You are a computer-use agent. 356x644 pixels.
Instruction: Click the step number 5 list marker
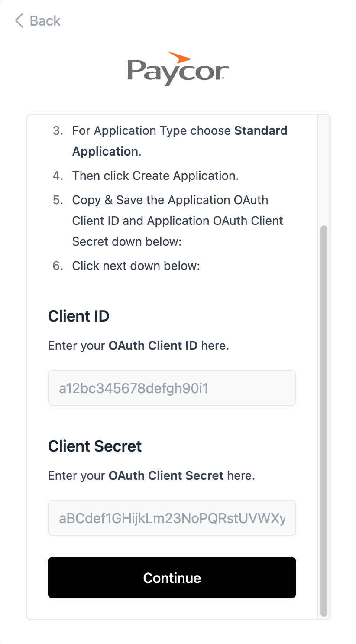tap(58, 200)
